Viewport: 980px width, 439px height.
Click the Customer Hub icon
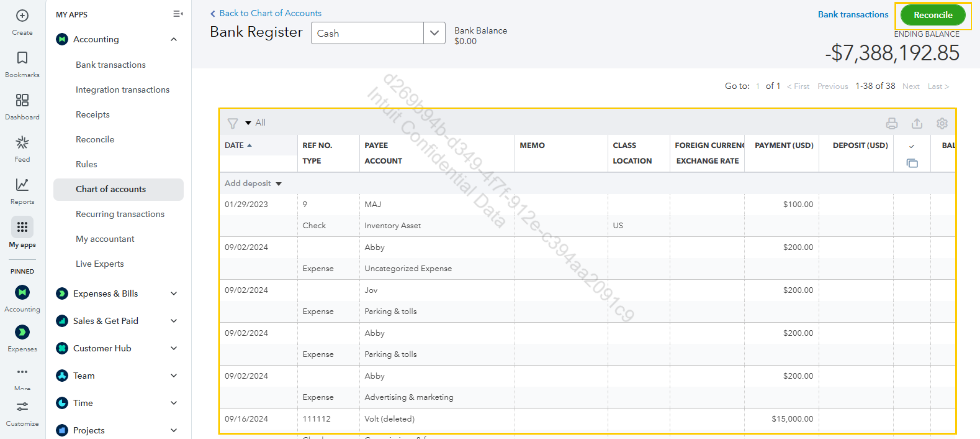[x=62, y=348]
